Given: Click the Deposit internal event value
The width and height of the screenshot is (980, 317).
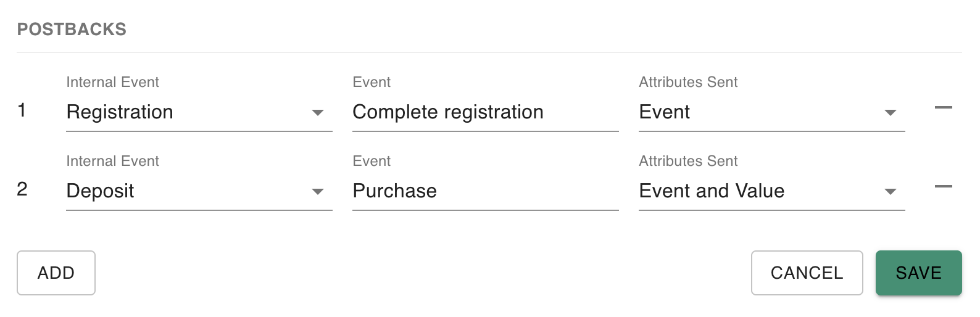Looking at the screenshot, I should [x=100, y=191].
